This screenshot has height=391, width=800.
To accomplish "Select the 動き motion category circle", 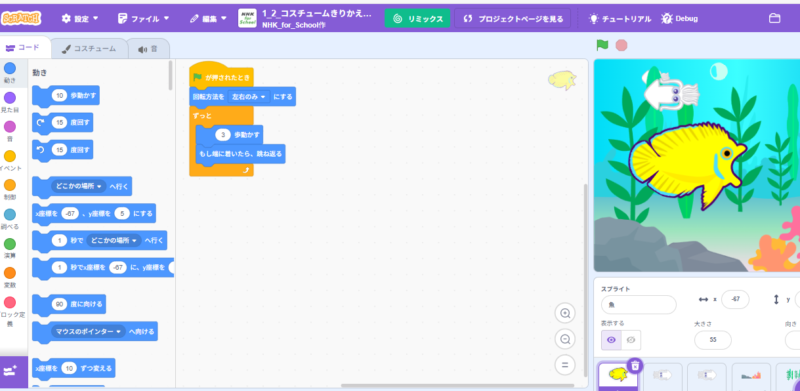I will click(10, 68).
